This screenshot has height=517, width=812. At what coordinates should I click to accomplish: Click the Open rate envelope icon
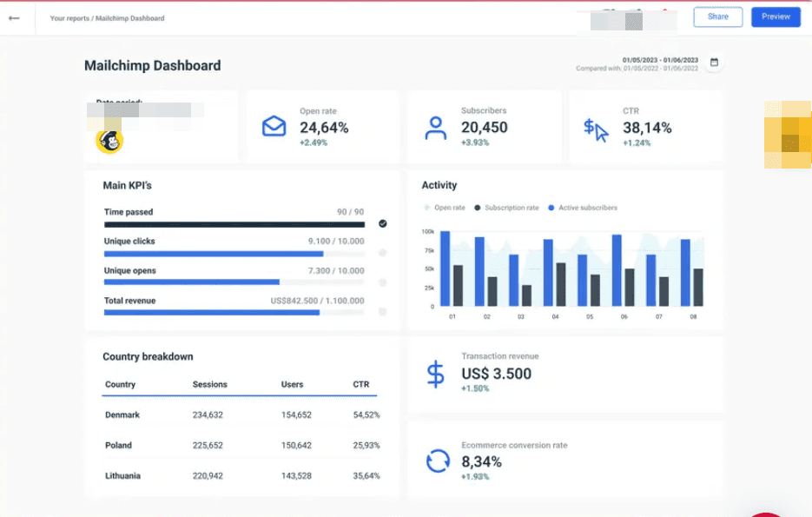click(x=274, y=126)
